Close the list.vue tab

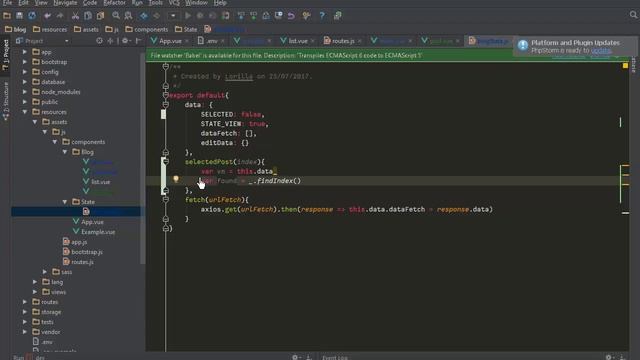[313, 41]
